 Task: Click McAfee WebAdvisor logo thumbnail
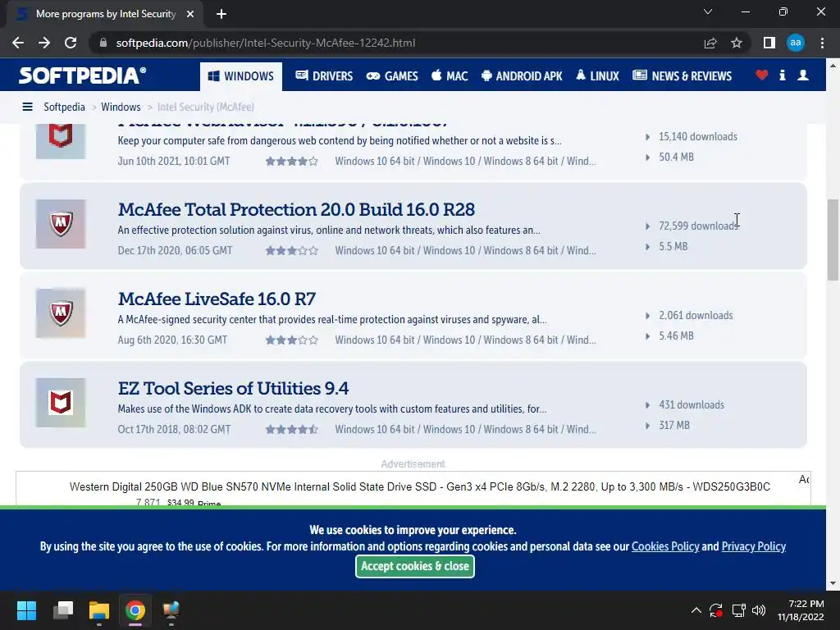point(61,141)
